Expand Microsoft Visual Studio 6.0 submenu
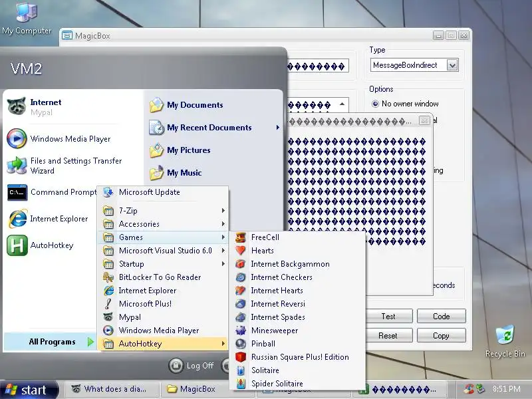This screenshot has height=399, width=532. [x=163, y=251]
